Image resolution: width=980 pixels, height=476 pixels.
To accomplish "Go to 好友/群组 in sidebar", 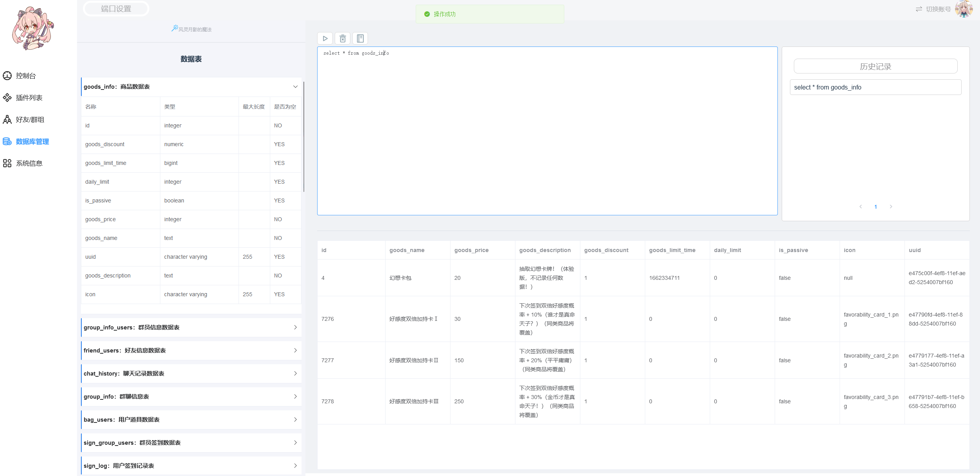I will point(30,120).
